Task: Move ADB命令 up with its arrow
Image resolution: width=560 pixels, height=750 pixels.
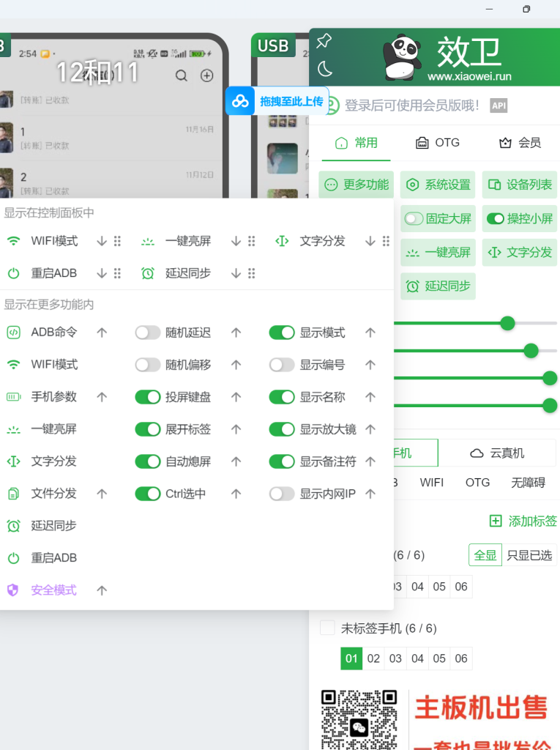Action: pos(102,333)
